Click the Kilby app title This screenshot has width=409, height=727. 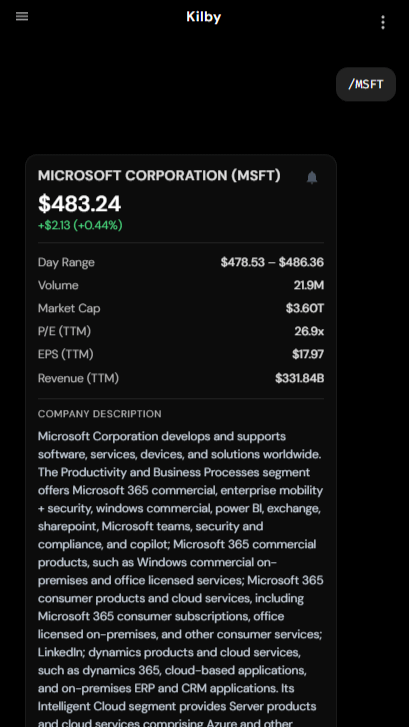pos(204,17)
